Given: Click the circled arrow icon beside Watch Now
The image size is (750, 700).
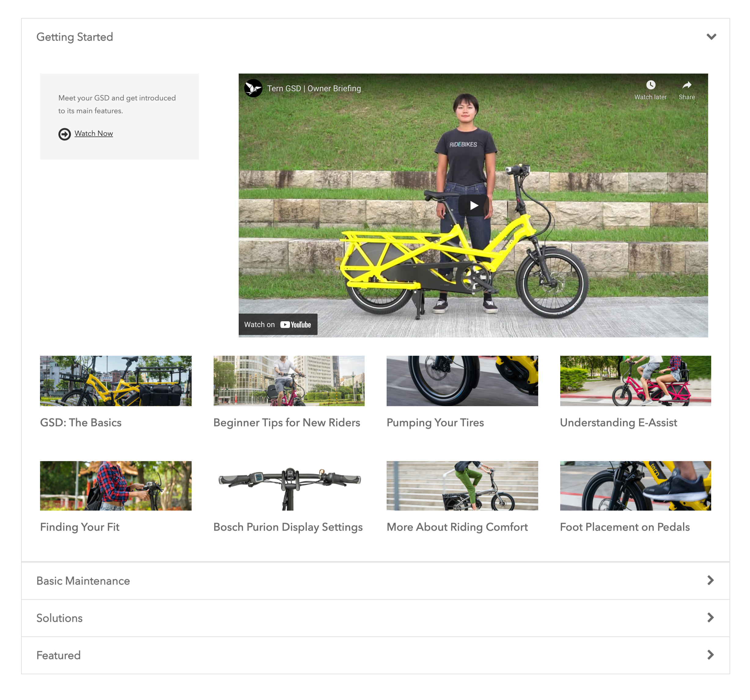Looking at the screenshot, I should (x=64, y=134).
